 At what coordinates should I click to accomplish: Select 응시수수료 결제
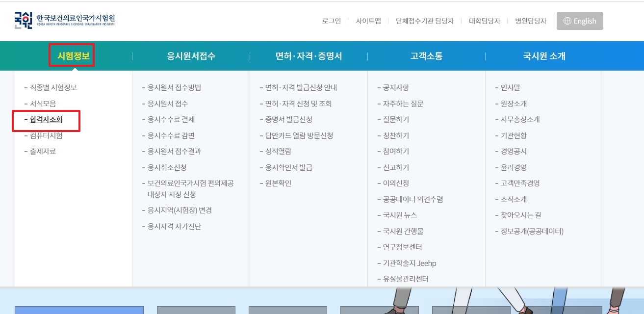coord(173,120)
